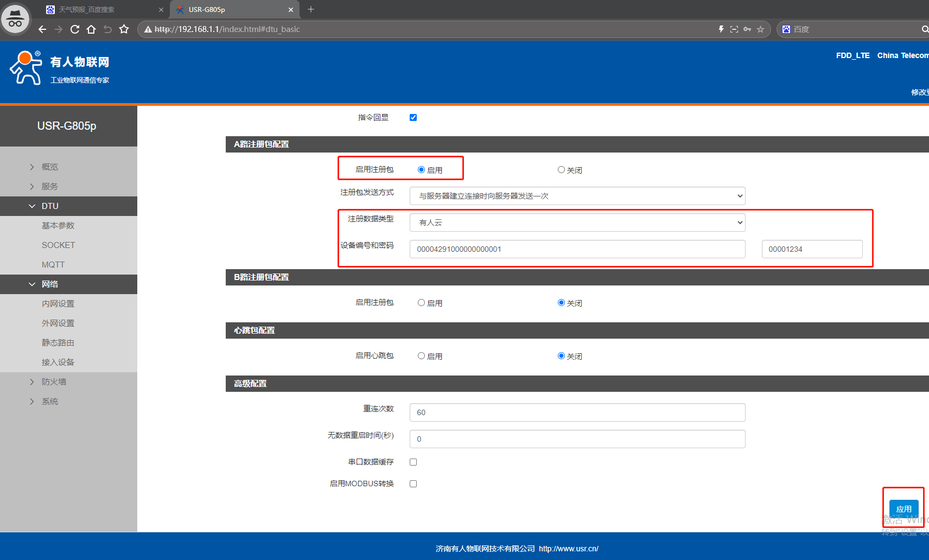Viewport: 929px width, 560px height.
Task: Enable the 启用MODBUS转换 checkbox
Action: 413,483
